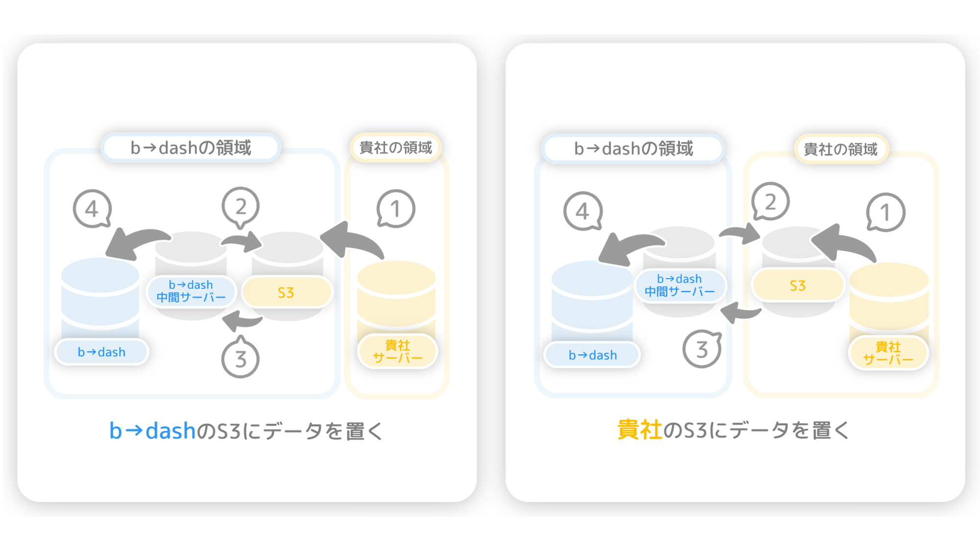Click the b→dash中間サーバー label on left
The width and height of the screenshot is (980, 551).
(191, 291)
